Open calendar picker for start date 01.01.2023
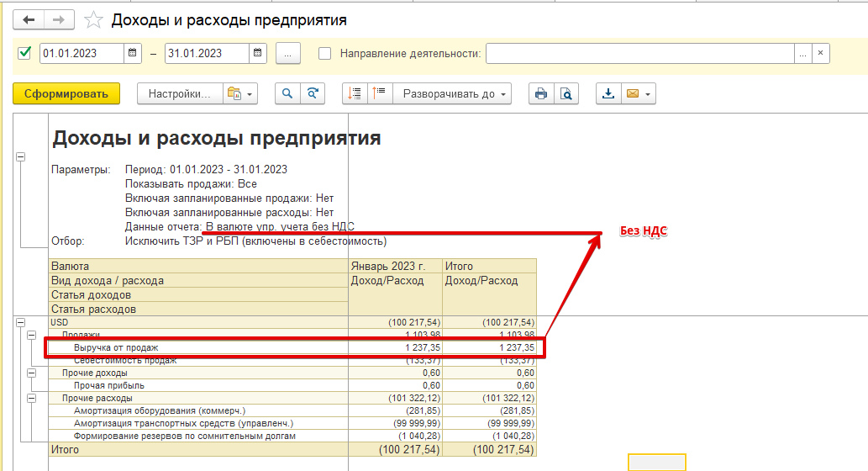 coord(133,53)
